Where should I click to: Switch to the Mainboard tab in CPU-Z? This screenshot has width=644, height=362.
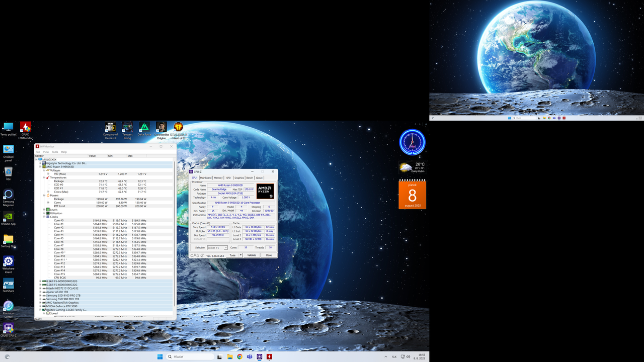click(x=206, y=177)
